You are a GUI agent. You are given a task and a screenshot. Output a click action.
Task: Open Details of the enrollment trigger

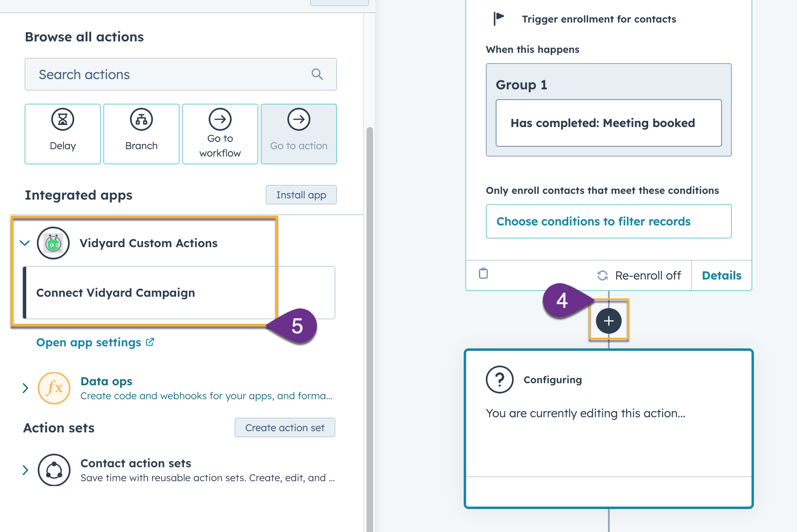[722, 275]
